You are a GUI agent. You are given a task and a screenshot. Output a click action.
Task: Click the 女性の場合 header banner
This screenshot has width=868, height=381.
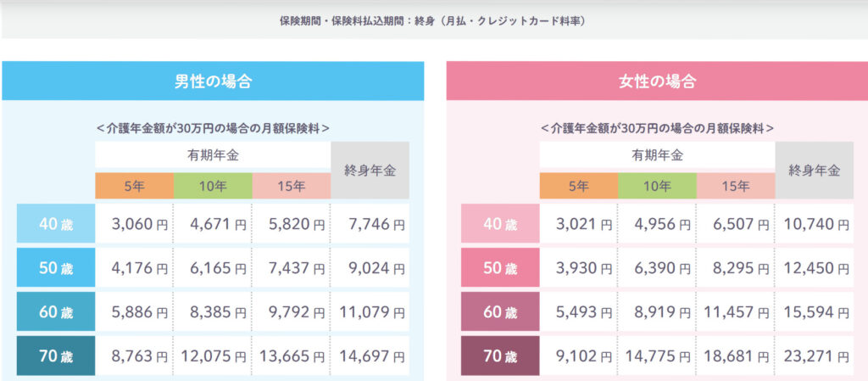pyautogui.click(x=657, y=81)
